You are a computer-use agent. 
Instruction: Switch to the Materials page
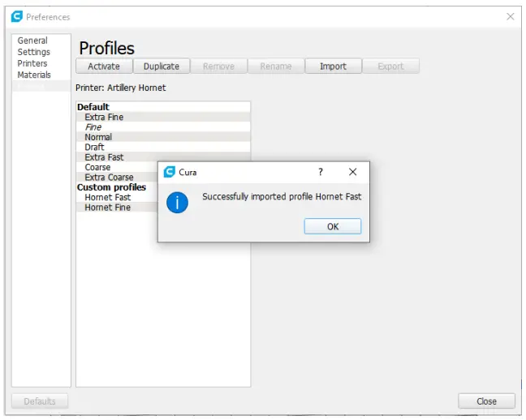click(34, 75)
